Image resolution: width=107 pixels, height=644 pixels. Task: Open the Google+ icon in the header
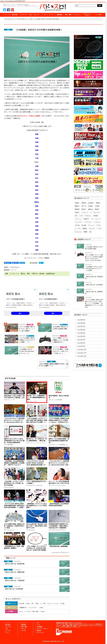(13, 10)
